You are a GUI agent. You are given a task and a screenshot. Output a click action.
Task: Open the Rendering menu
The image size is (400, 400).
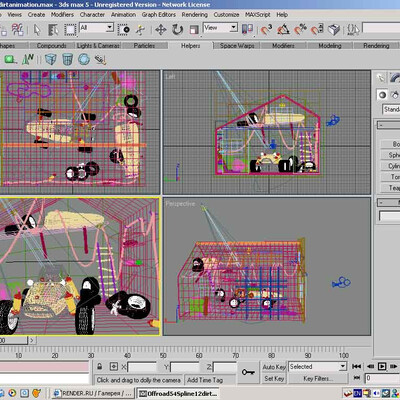pos(195,15)
